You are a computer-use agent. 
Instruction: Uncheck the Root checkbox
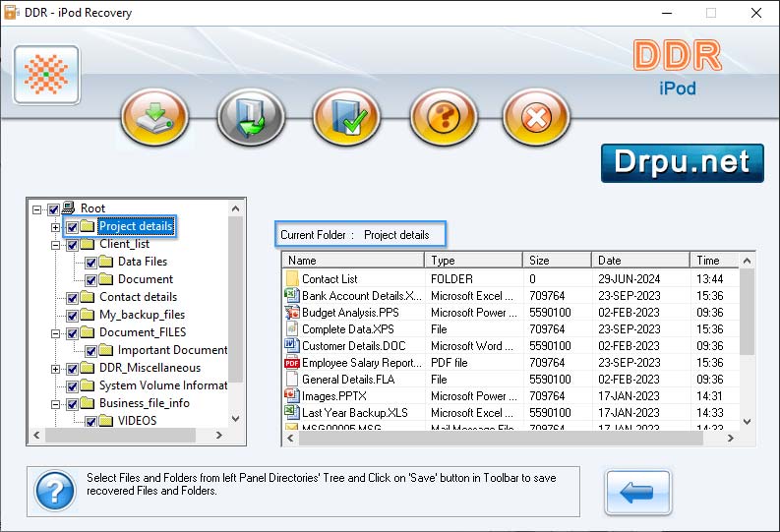(x=54, y=209)
